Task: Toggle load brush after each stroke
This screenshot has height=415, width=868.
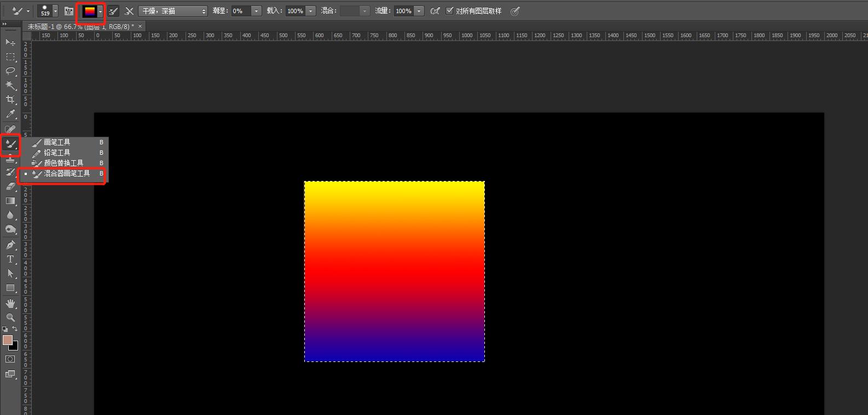Action: pos(113,11)
